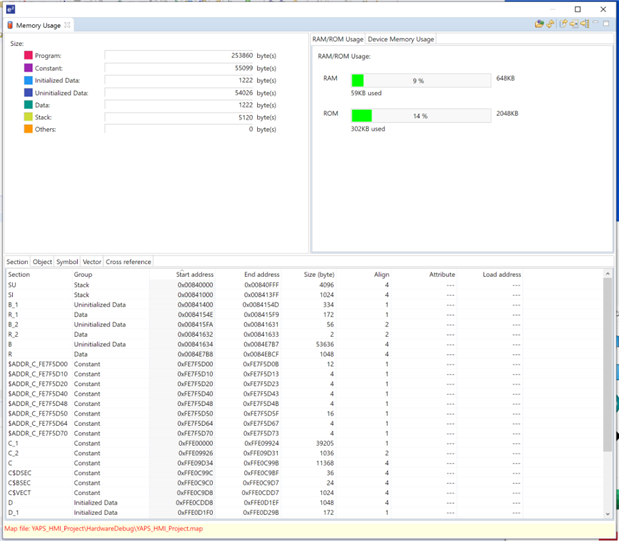Screen dimensions: 619x541
Task: Sort table by Size (byte) column header
Action: click(x=319, y=274)
